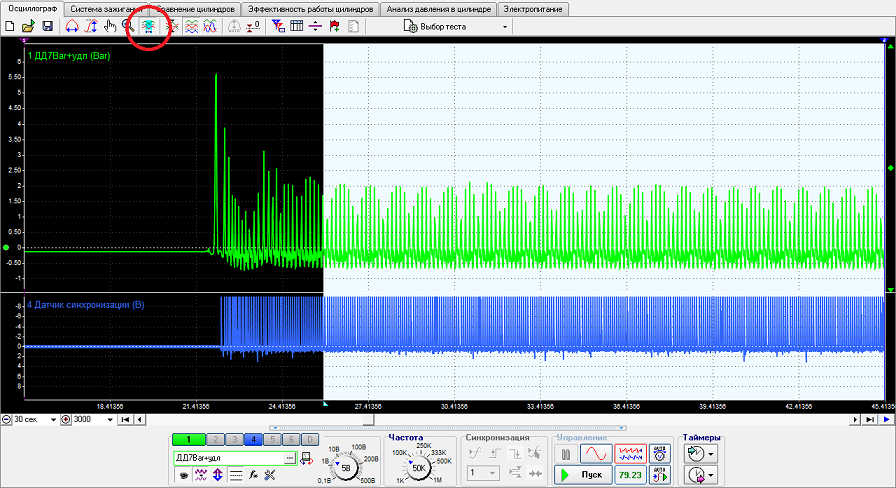This screenshot has width=896, height=488.
Task: Open the Электропитание tab
Action: point(533,9)
